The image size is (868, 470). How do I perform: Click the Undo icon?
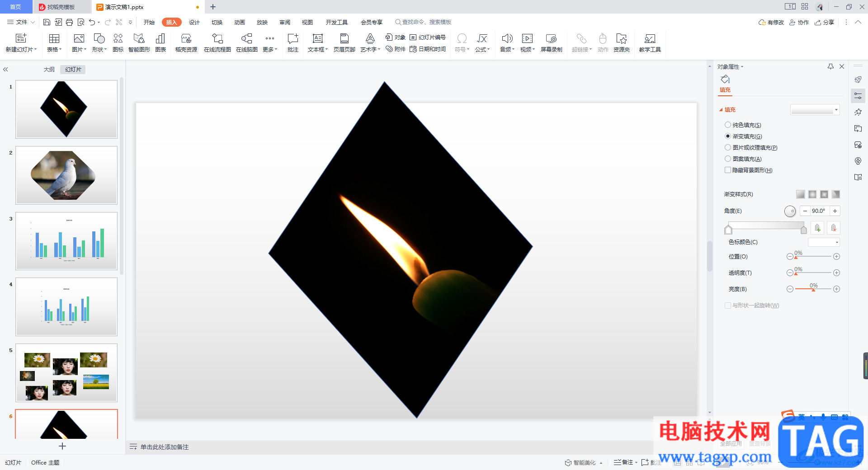[92, 22]
